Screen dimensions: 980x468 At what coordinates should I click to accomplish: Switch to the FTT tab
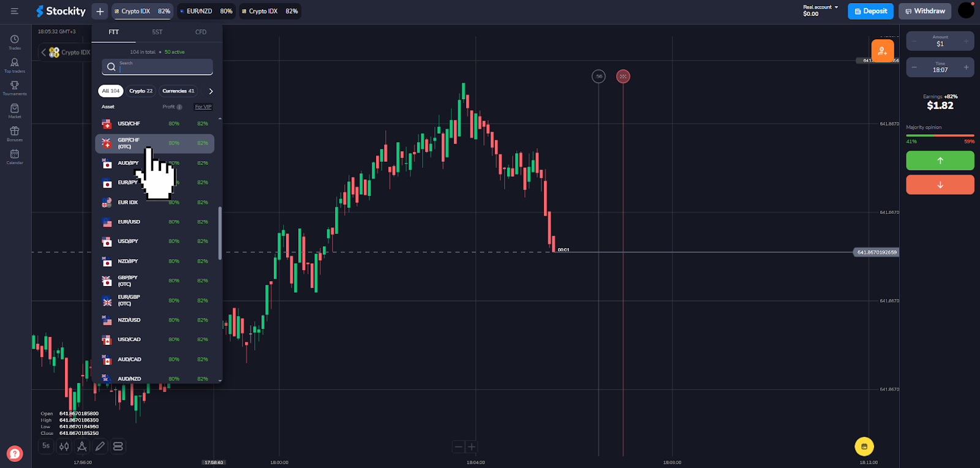coord(114,32)
